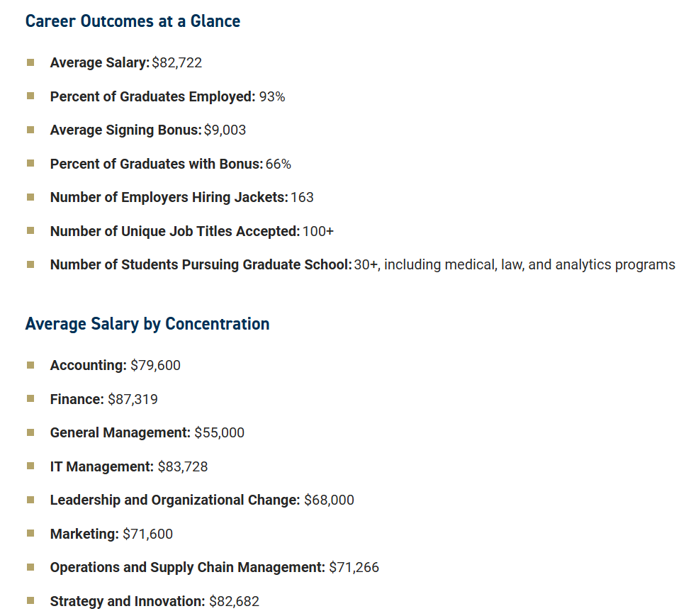
Task: Click "Number of Students Pursuing Graduate School" label
Action: (x=201, y=264)
